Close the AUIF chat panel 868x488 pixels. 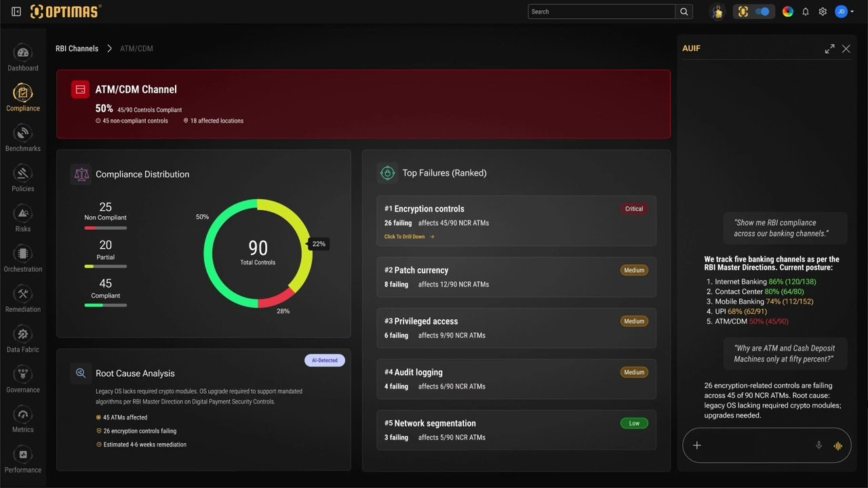point(846,49)
